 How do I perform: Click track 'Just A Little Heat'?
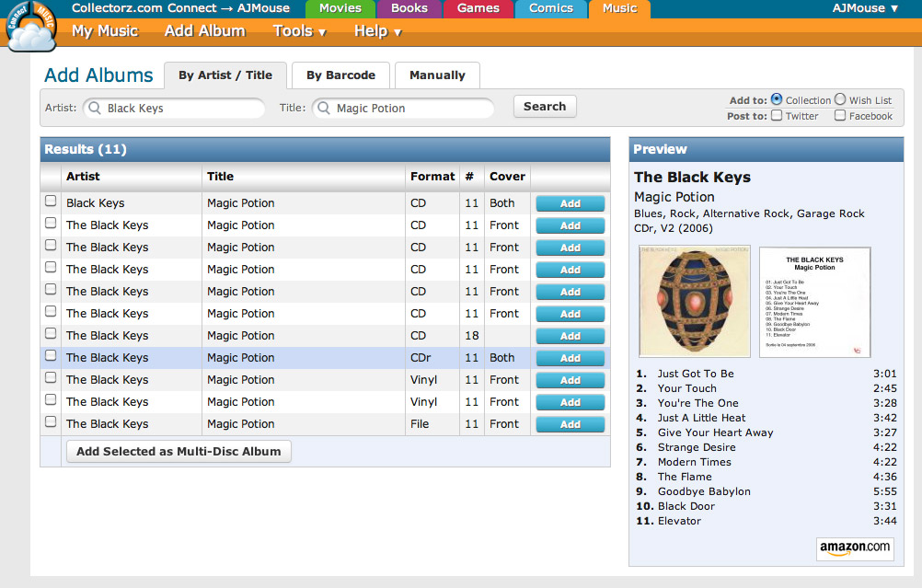(x=701, y=418)
